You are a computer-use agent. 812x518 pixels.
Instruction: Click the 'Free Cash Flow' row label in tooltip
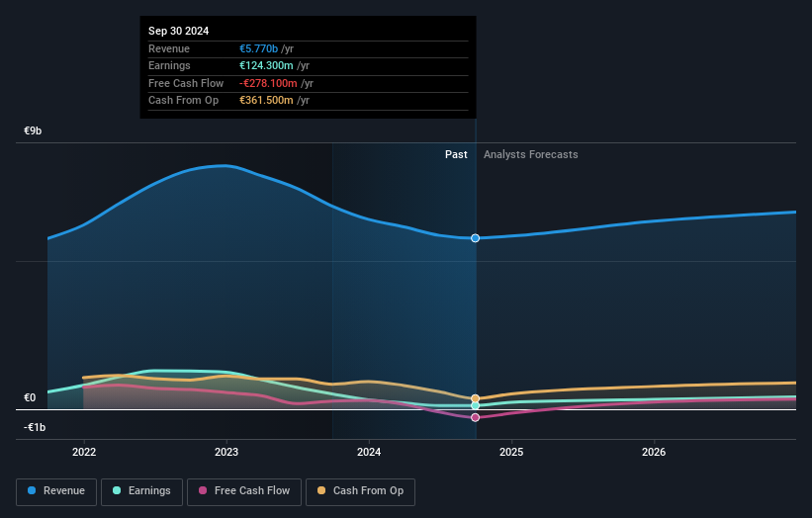click(x=186, y=83)
